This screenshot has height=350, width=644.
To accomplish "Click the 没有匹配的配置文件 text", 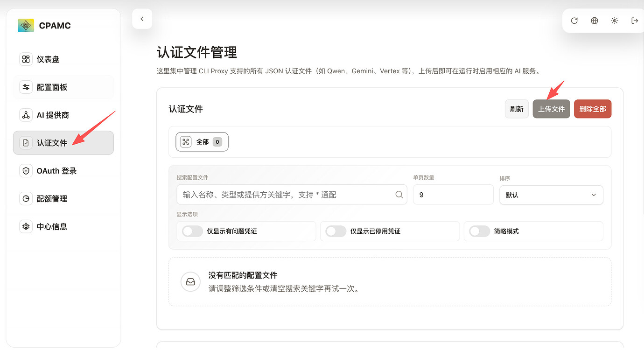I will (x=243, y=275).
